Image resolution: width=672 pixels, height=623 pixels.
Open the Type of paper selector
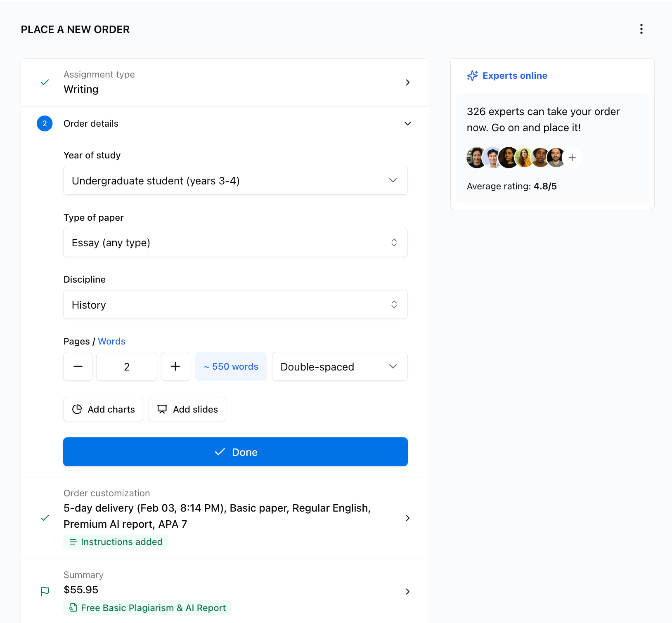tap(235, 243)
